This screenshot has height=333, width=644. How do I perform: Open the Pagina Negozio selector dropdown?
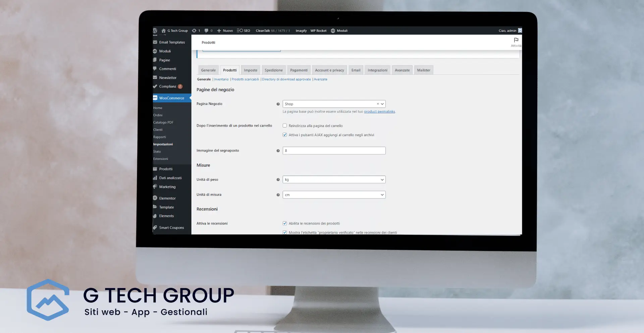tap(382, 104)
